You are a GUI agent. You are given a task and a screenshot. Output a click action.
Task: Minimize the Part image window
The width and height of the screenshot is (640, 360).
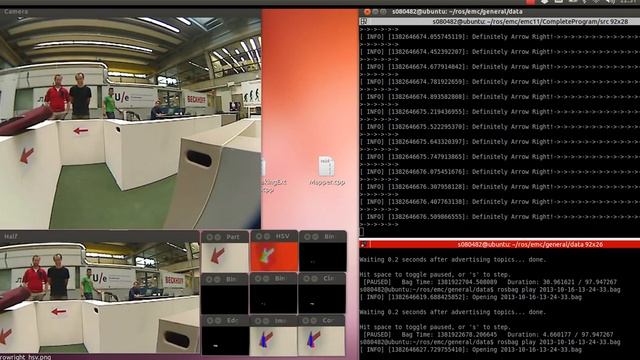[218, 237]
